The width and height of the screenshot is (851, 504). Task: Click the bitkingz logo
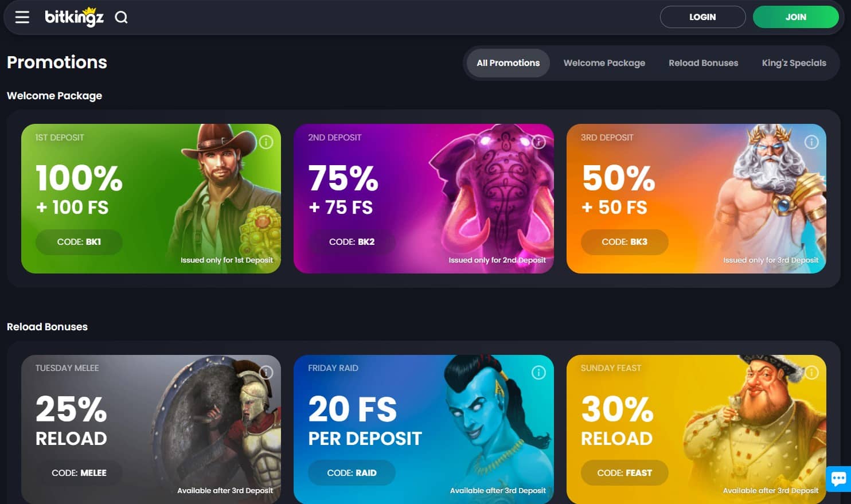tap(75, 17)
